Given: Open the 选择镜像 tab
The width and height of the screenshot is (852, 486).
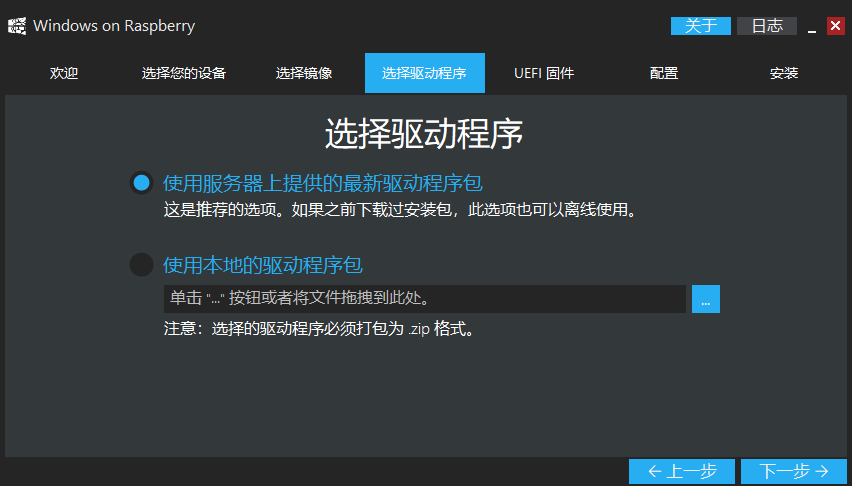Looking at the screenshot, I should coord(304,73).
